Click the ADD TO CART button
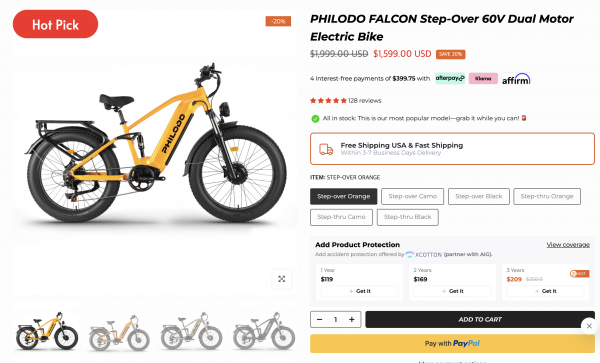 [480, 319]
